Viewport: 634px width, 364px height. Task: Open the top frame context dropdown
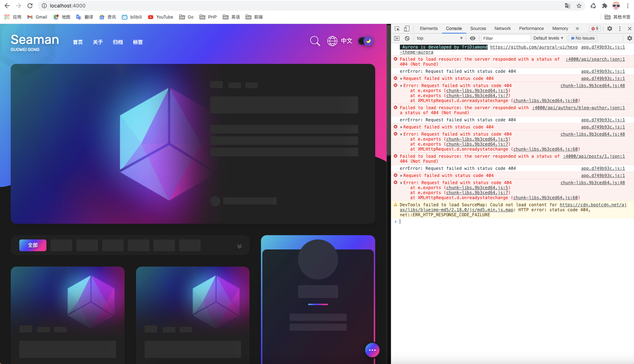(x=439, y=38)
